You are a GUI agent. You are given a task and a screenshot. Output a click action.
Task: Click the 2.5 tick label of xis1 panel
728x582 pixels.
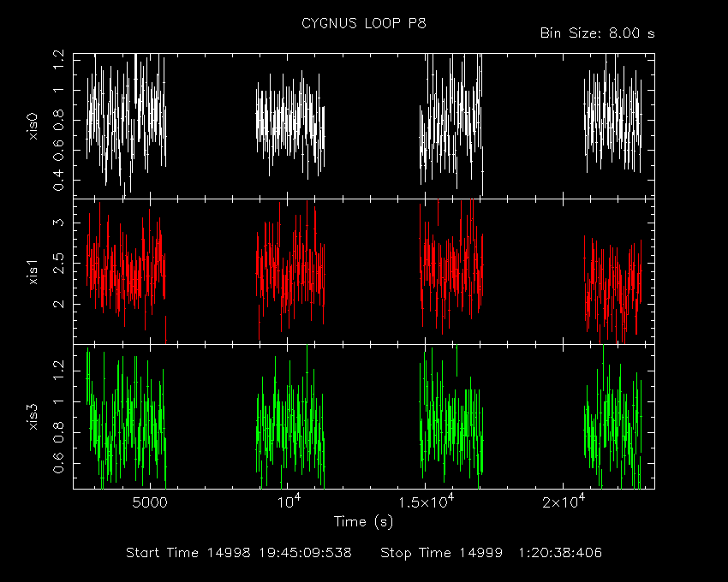(x=58, y=263)
